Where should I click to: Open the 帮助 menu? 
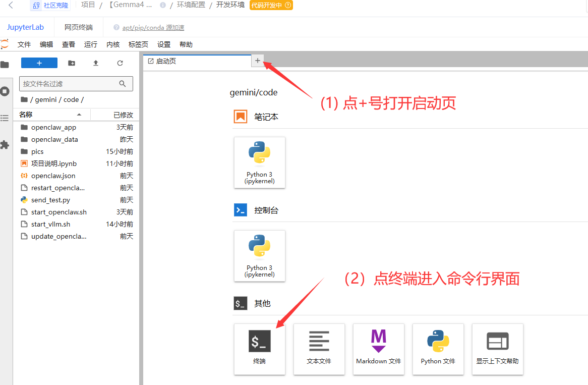(186, 44)
